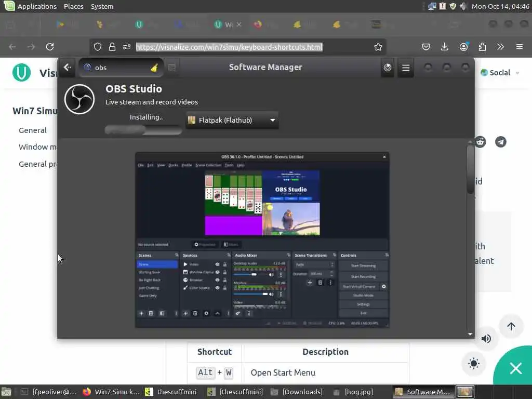This screenshot has height=399, width=532.
Task: Open Firefox extensions puzzle icon
Action: [482, 47]
